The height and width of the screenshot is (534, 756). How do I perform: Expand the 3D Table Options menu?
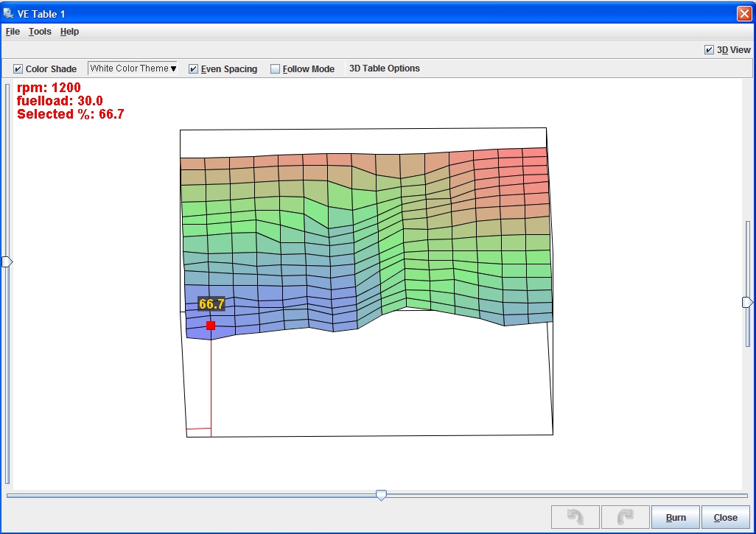(x=384, y=68)
